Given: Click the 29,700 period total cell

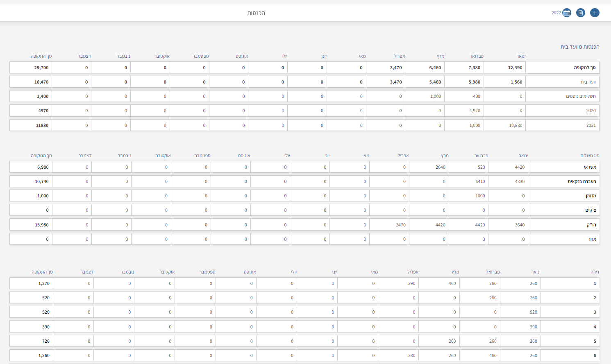Looking at the screenshot, I should pyautogui.click(x=41, y=68).
